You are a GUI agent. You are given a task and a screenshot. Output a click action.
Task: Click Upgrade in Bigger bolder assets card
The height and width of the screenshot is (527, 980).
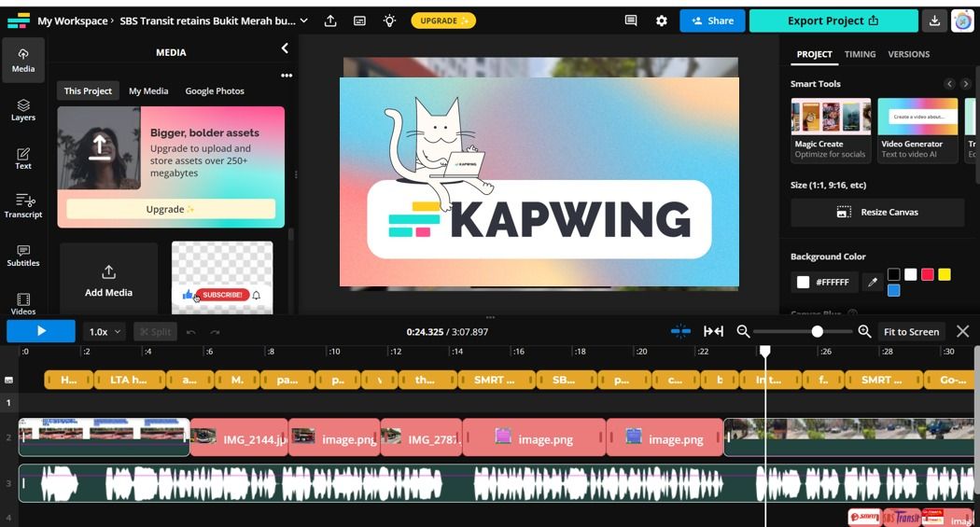[171, 209]
